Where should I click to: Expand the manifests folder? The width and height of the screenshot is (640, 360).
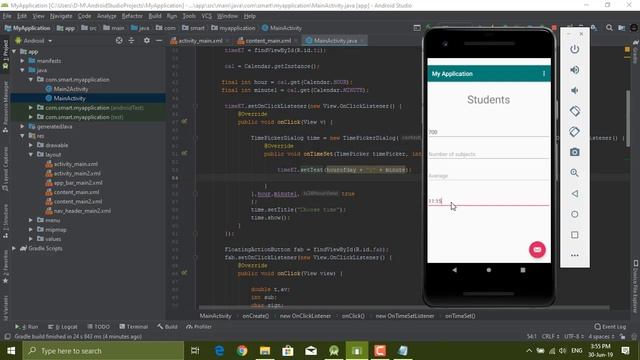pyautogui.click(x=23, y=61)
